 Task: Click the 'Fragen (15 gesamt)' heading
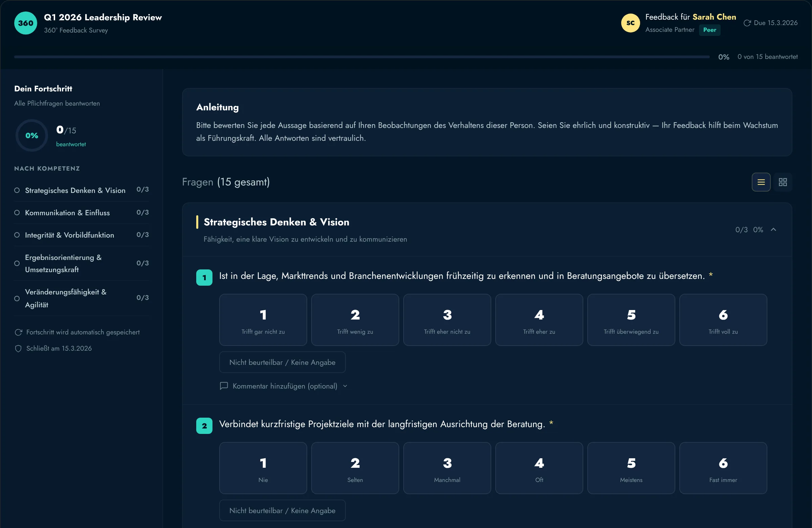[x=226, y=182]
